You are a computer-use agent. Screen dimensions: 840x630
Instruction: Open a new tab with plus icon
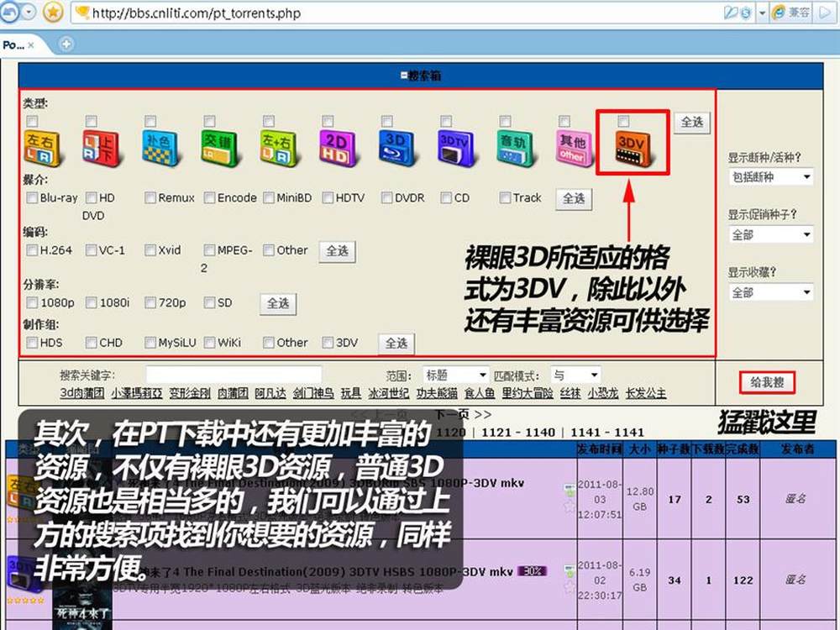click(66, 44)
